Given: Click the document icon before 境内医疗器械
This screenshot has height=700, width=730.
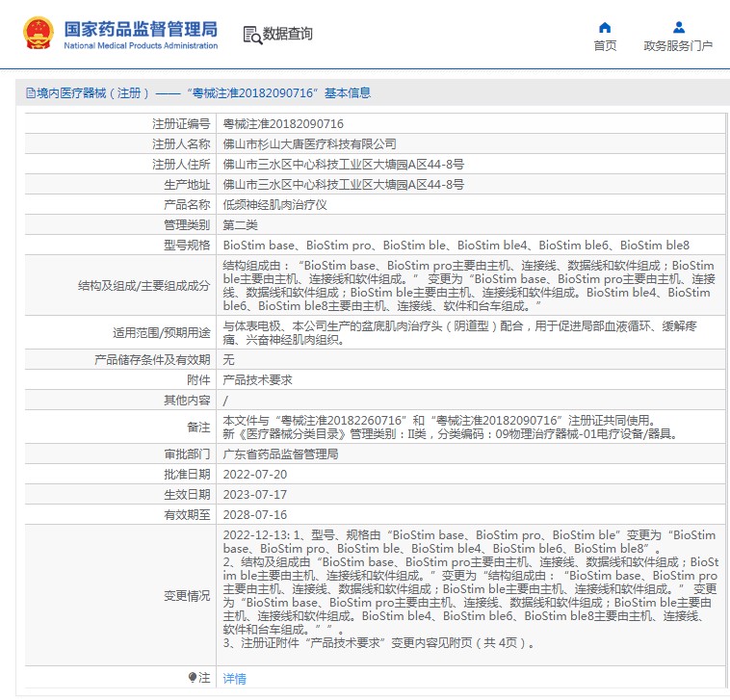Looking at the screenshot, I should click(31, 93).
